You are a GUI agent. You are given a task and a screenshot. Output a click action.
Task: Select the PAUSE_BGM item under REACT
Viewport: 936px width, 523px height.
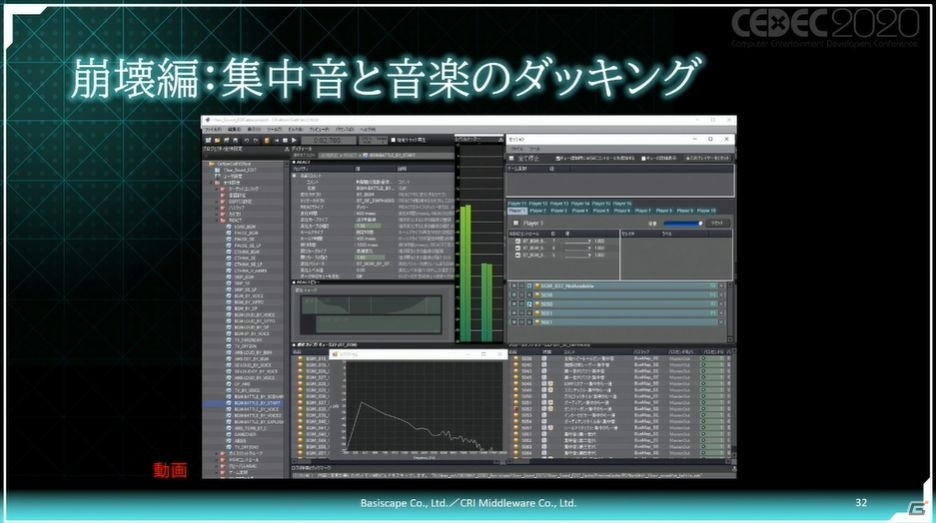pos(245,233)
